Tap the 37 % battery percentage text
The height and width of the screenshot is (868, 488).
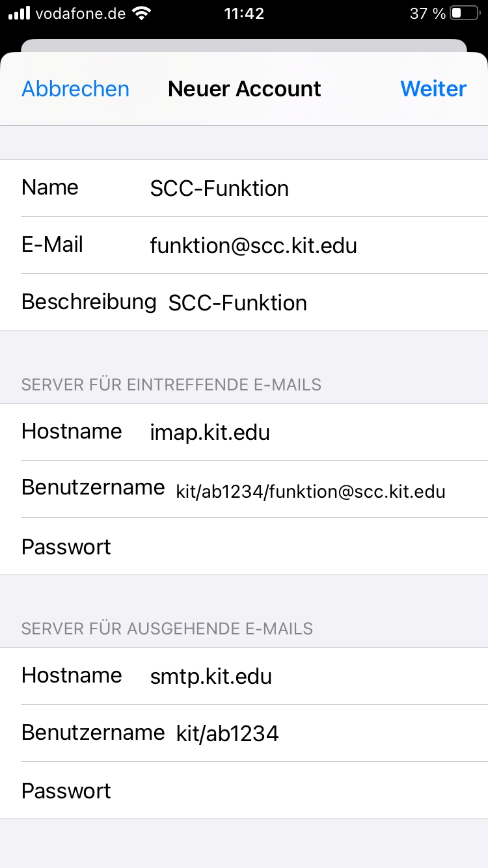pos(427,14)
